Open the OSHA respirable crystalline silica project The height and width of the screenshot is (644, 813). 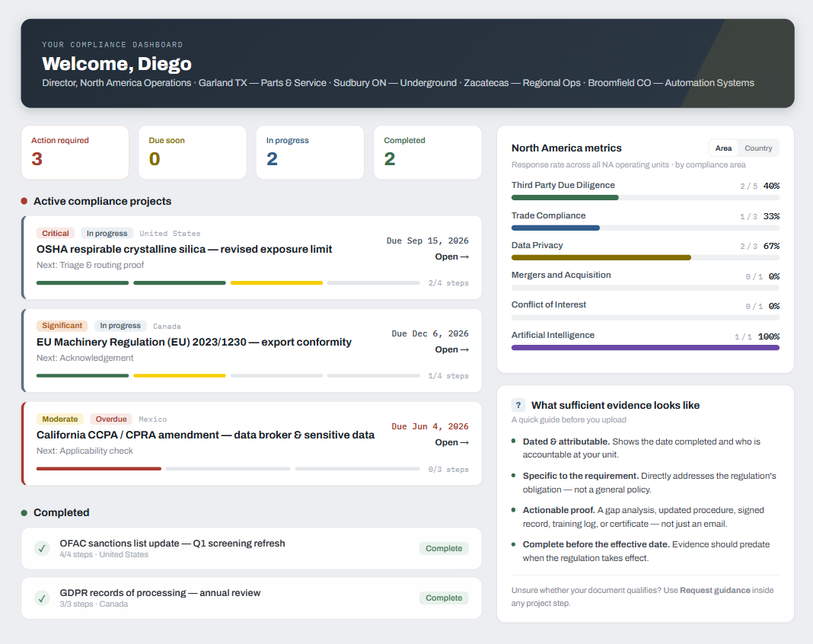click(451, 257)
